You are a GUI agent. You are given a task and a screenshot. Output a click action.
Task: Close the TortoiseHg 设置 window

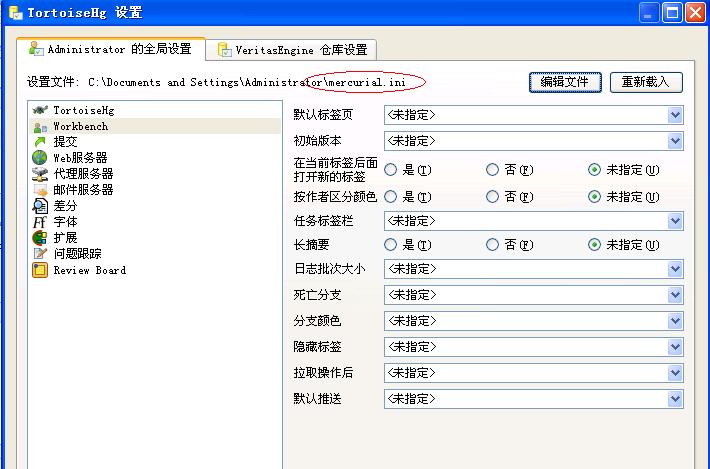695,13
